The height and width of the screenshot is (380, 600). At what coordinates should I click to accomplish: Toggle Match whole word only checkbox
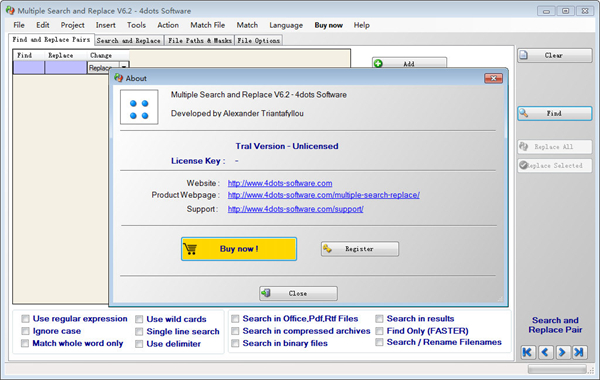25,343
